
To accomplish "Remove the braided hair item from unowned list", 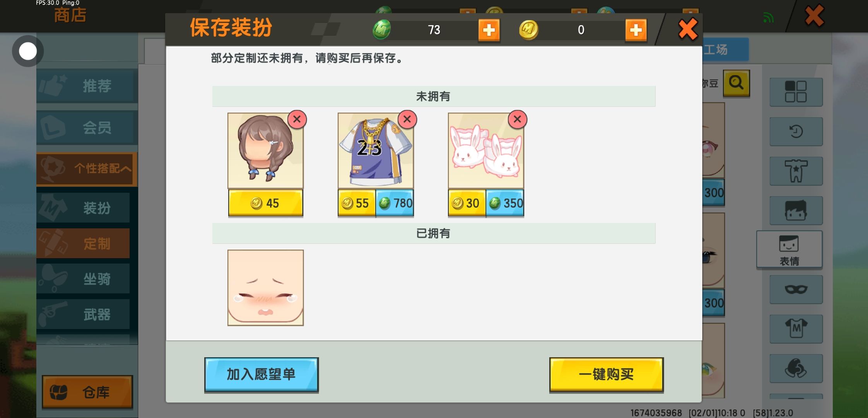I will [x=297, y=119].
